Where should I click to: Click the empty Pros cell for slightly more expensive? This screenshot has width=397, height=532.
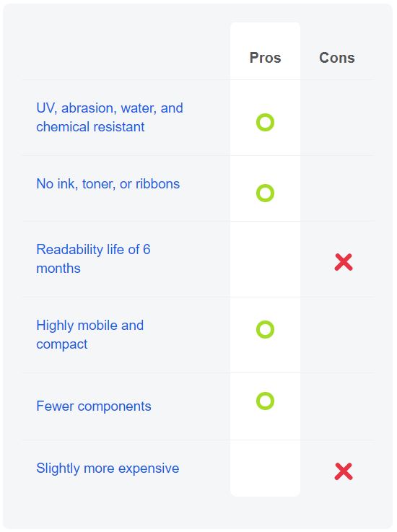(x=265, y=468)
